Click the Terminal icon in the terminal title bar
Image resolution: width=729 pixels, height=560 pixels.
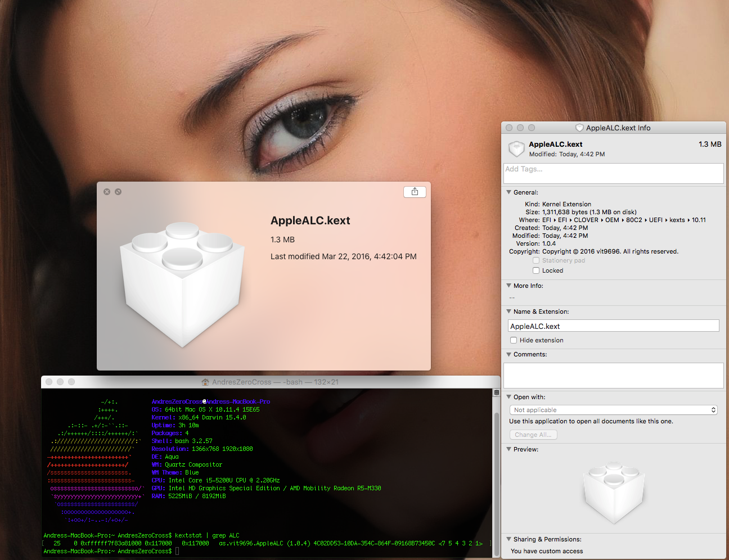pos(205,382)
